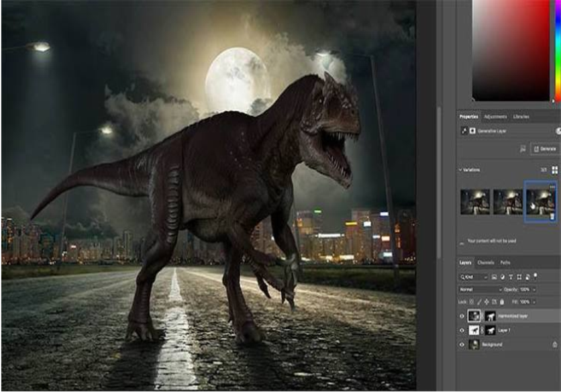Image resolution: width=561 pixels, height=392 pixels.
Task: Click the mask link icon on Layer 1
Action: tap(482, 330)
